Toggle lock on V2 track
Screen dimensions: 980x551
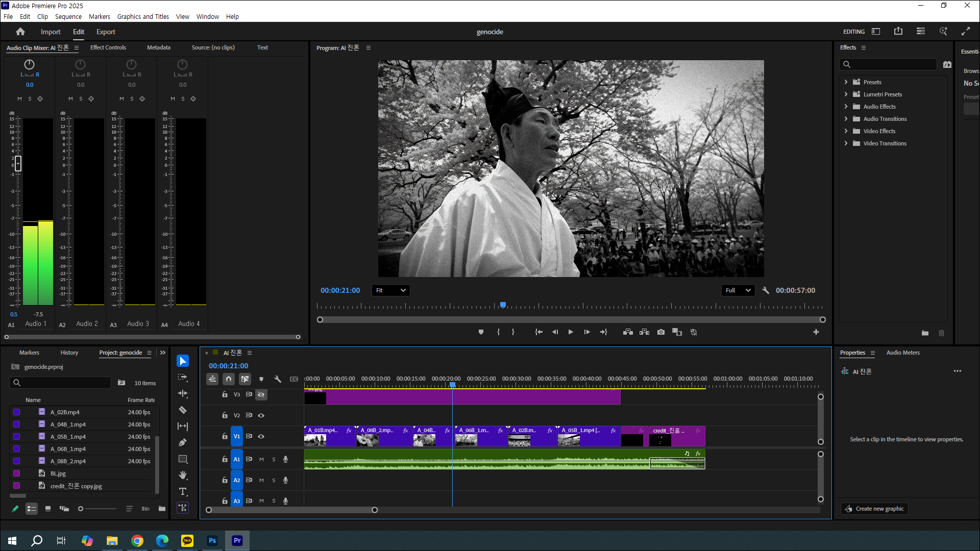[225, 415]
